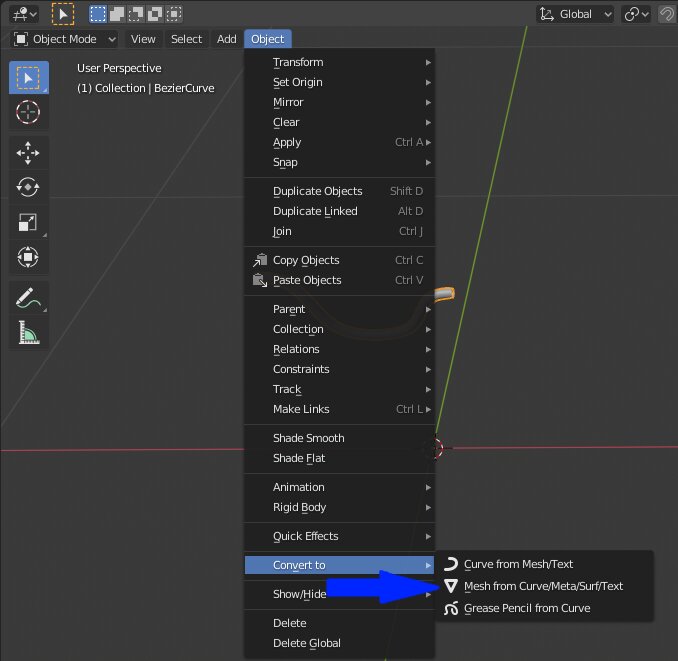Enable the intersect selection mode button
The height and width of the screenshot is (661, 678).
[x=174, y=14]
